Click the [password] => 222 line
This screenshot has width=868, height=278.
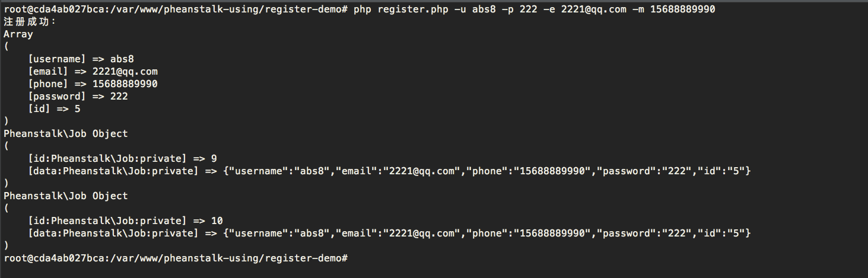pos(78,97)
